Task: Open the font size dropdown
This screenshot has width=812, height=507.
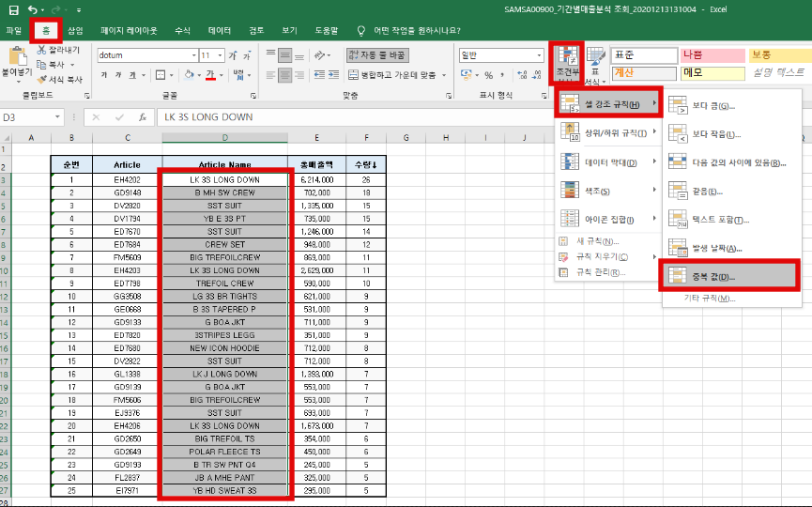Action: click(x=220, y=55)
